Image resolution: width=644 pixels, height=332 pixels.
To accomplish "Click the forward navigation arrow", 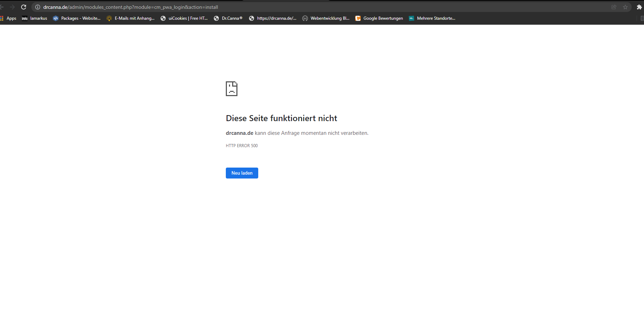I will pos(12,7).
